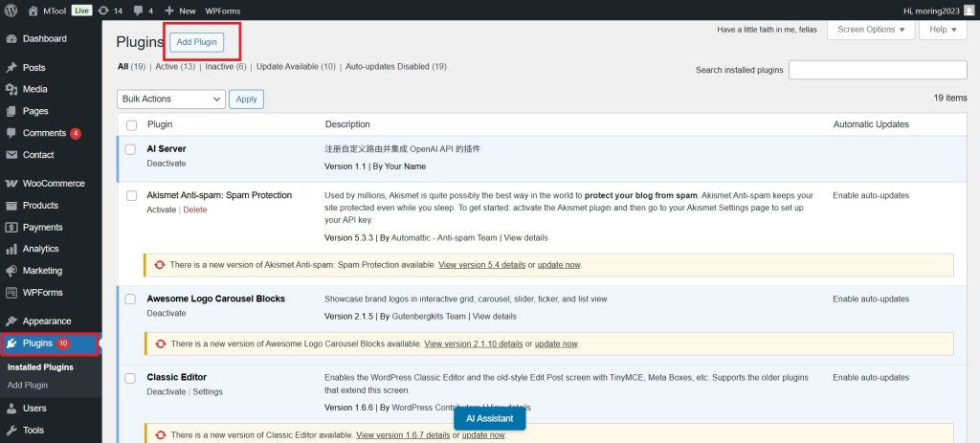The width and height of the screenshot is (980, 443).
Task: Deactivate Awesome Logo Carousel Blocks
Action: (167, 313)
